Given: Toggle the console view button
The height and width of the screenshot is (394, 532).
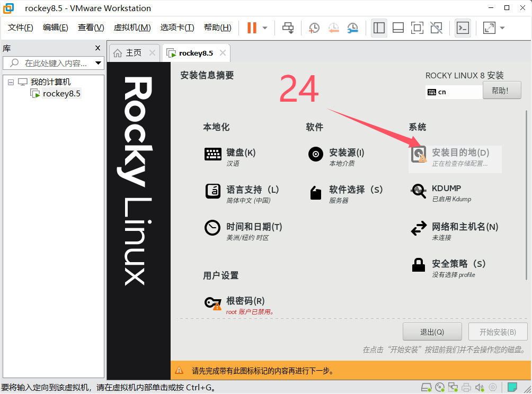Looking at the screenshot, I should [463, 28].
